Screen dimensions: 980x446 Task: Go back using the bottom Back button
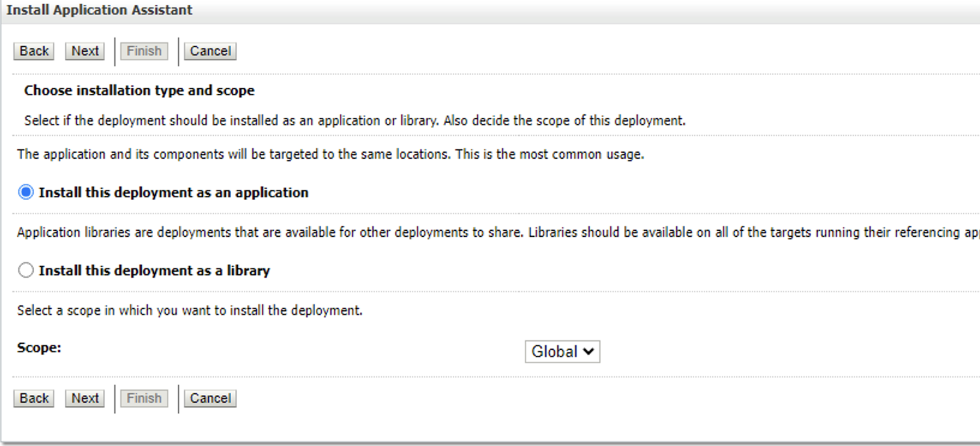(x=34, y=399)
